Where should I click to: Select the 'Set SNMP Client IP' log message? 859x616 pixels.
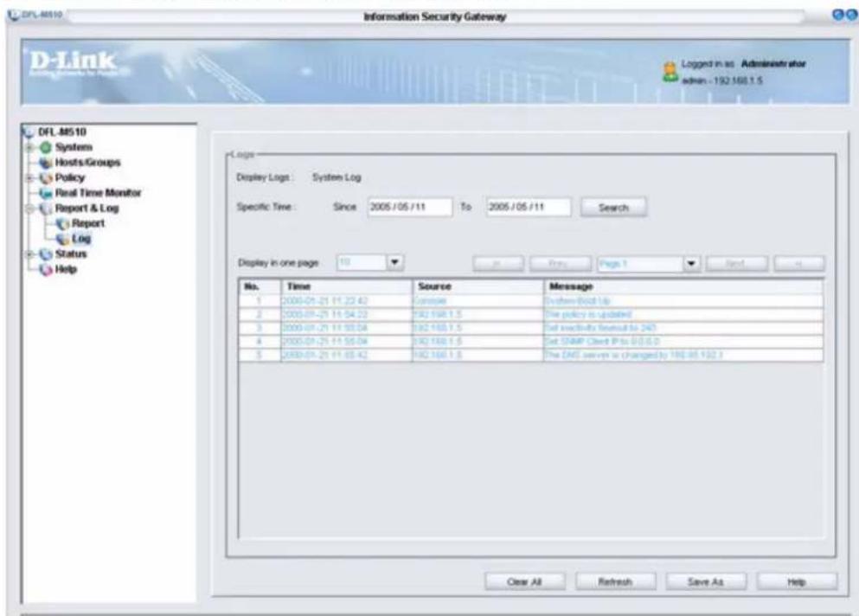602,342
